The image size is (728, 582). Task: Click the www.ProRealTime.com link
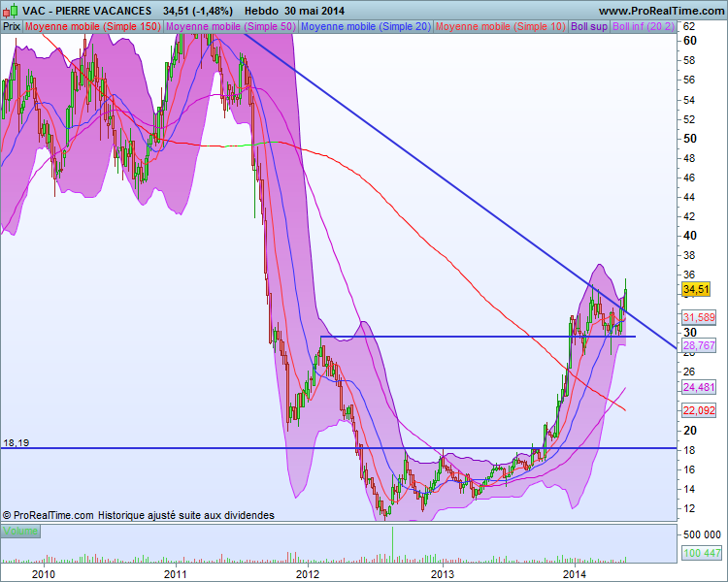661,11
